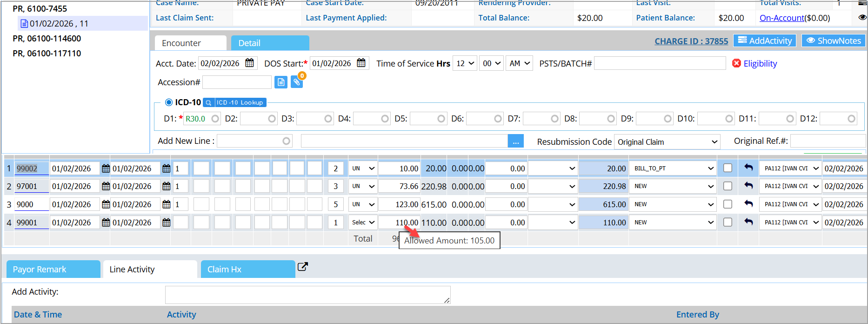Screen dimensions: 868x324
Task: Open the BILL_TO_PT status dropdown
Action: [x=674, y=169]
